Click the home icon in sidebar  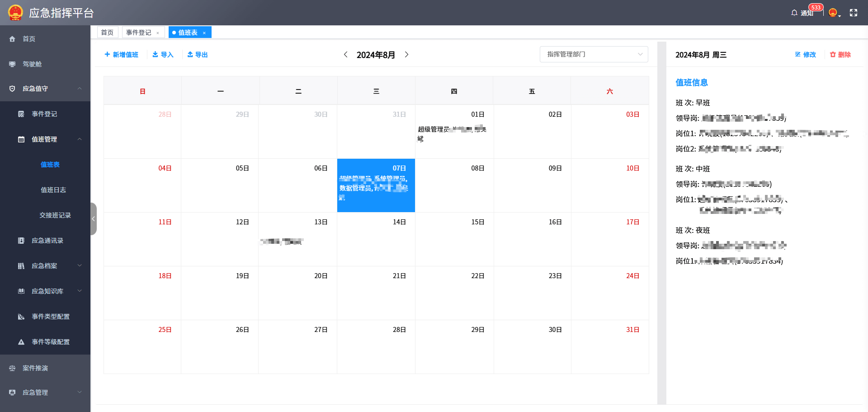[13, 39]
